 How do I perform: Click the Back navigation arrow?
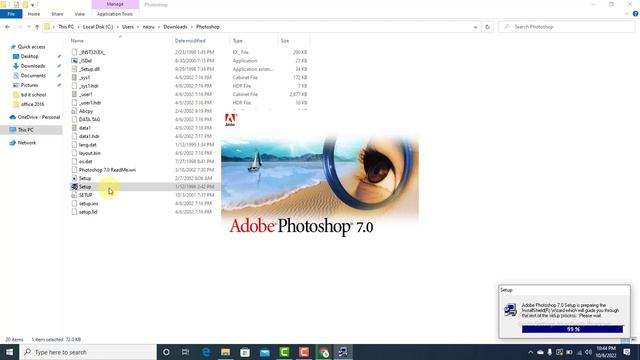(8, 27)
